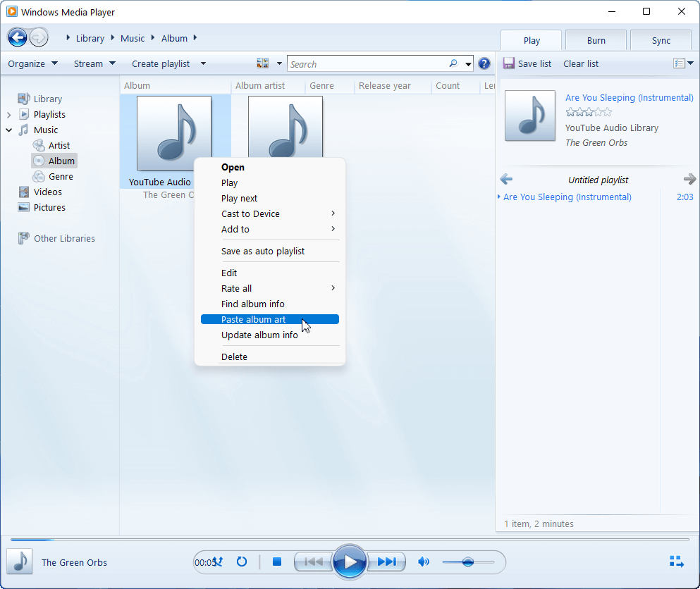This screenshot has height=589, width=700.
Task: Open the Create playlist dropdown arrow
Action: [203, 63]
